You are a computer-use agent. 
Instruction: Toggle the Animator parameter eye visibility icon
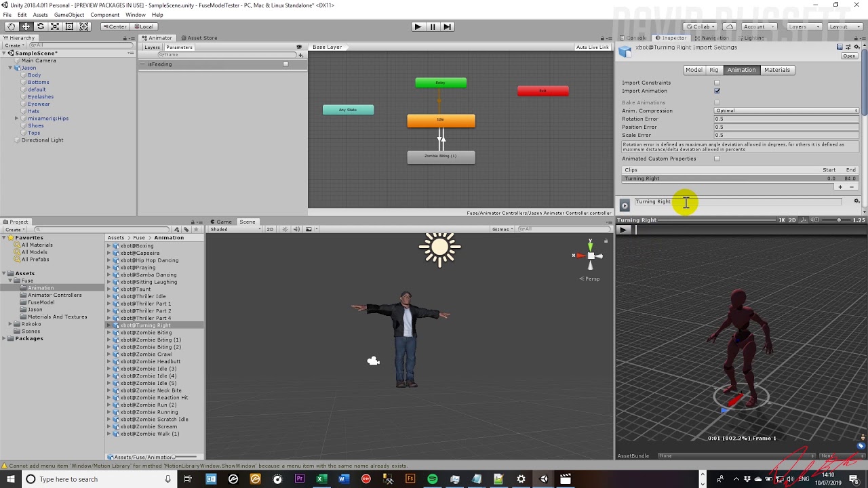click(x=299, y=47)
